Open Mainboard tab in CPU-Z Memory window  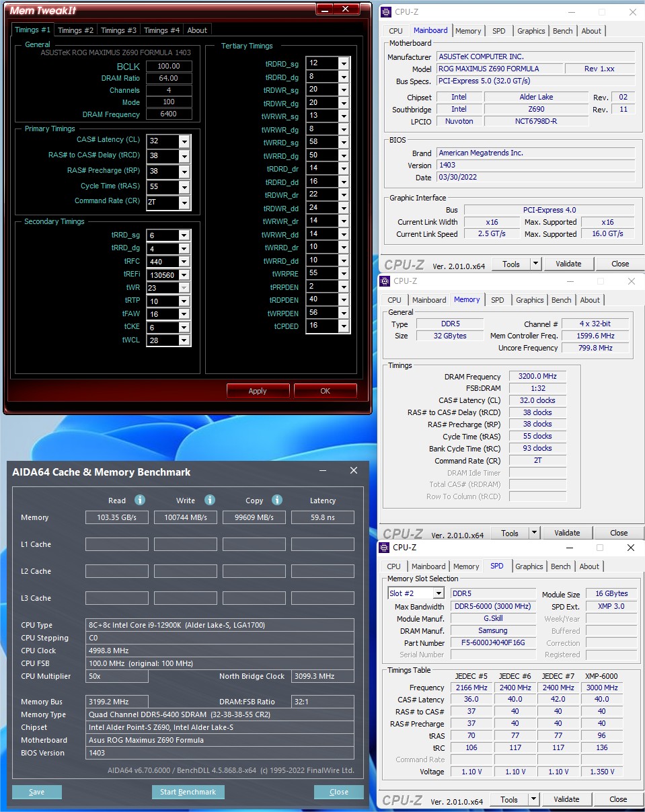click(429, 300)
